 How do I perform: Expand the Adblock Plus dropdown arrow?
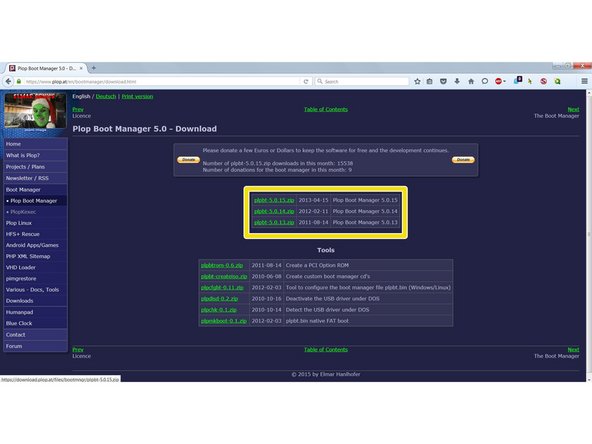coord(504,82)
